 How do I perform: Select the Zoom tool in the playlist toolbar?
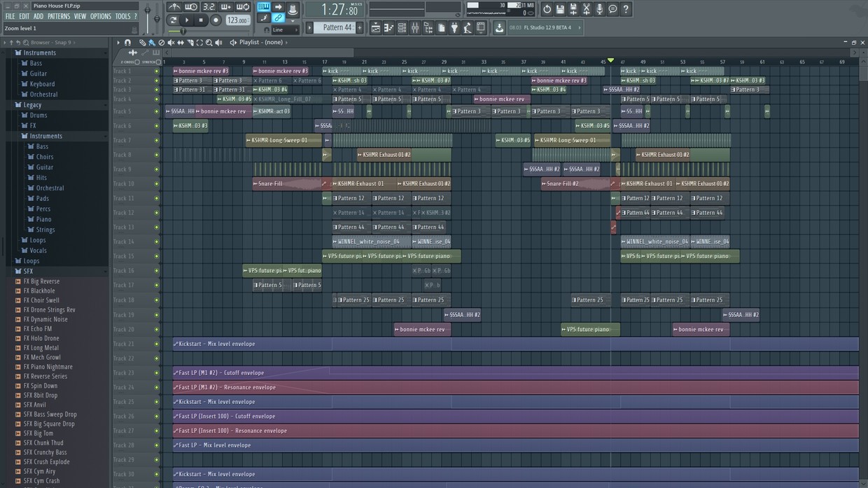(x=209, y=42)
